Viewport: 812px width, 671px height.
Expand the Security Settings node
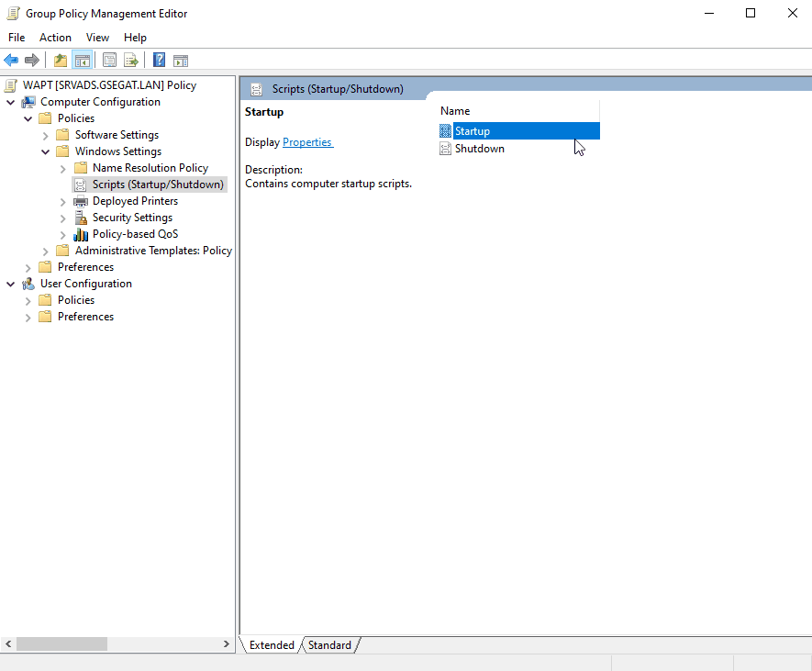pos(63,218)
